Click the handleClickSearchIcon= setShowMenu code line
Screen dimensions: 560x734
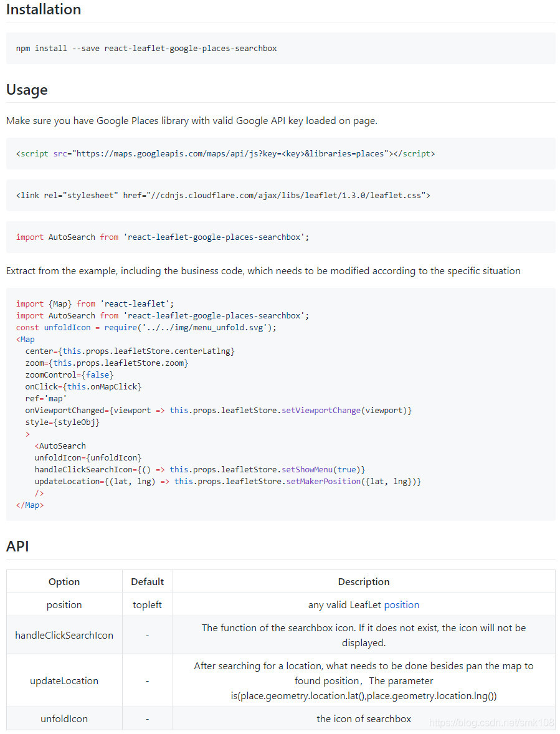click(200, 470)
